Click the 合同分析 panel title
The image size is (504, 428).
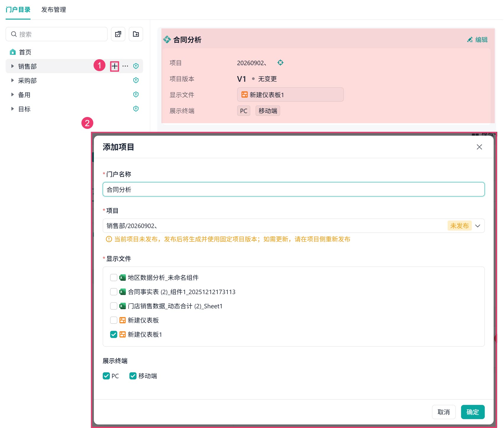pyautogui.click(x=187, y=40)
